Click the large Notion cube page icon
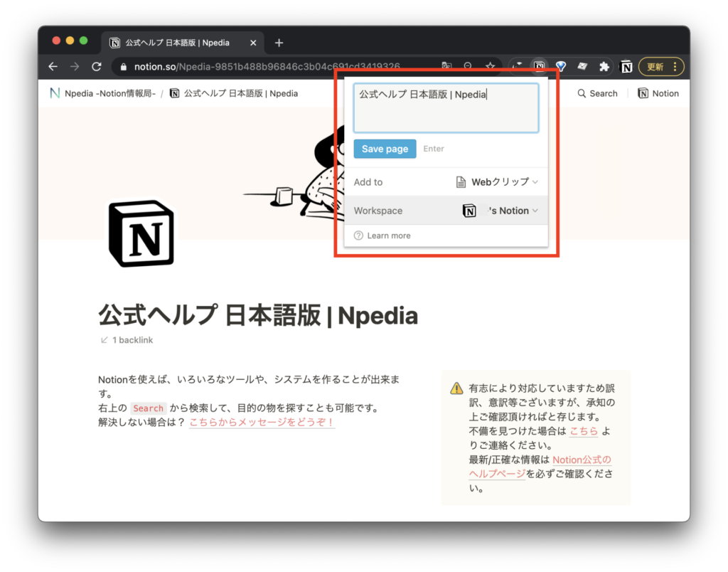 [141, 234]
